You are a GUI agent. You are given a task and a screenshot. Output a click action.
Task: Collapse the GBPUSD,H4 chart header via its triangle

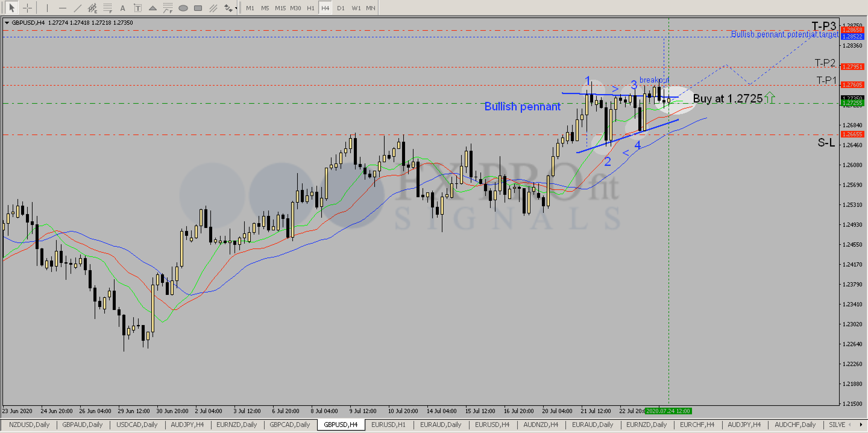(7, 23)
